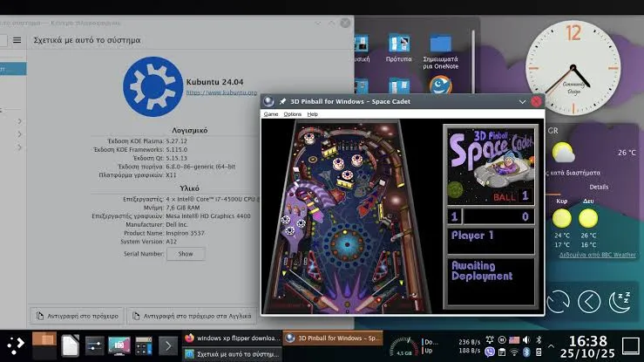Open the Wi-Fi networks tray icon
644x362 pixels.
(514, 352)
